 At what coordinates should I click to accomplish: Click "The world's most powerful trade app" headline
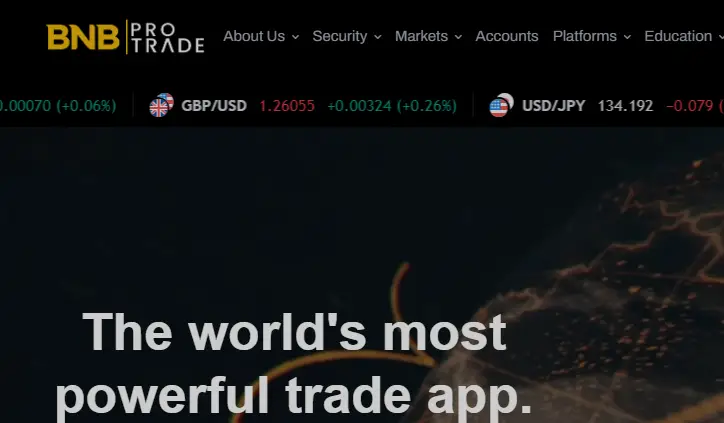(294, 364)
